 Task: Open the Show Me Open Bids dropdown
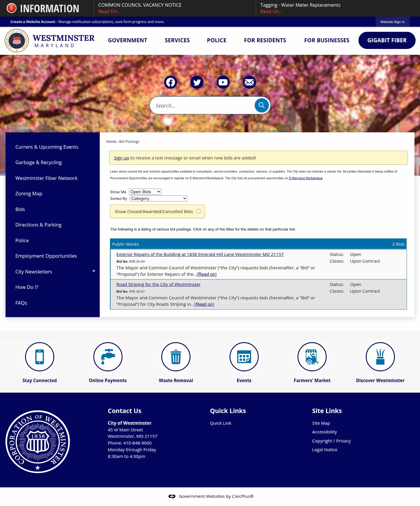pyautogui.click(x=145, y=191)
